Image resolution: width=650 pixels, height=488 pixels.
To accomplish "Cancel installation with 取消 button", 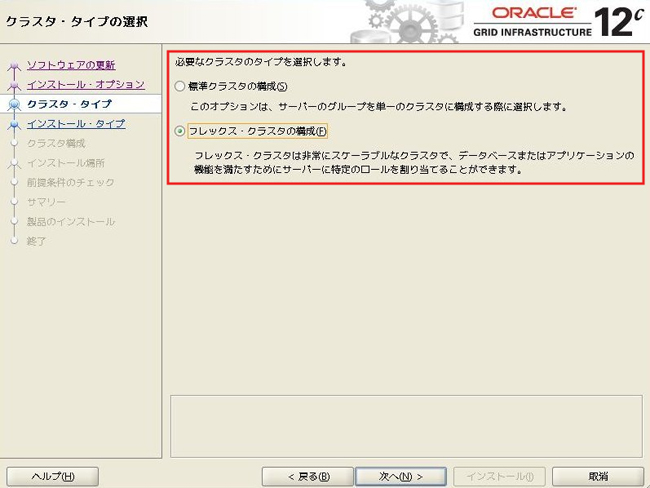I will pyautogui.click(x=597, y=476).
